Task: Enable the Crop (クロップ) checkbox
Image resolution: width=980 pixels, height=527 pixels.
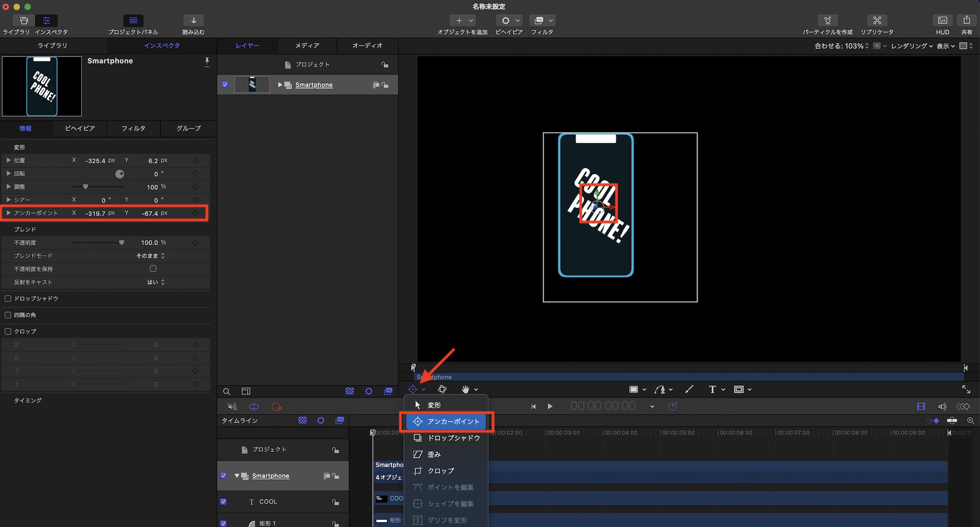Action: pos(8,331)
